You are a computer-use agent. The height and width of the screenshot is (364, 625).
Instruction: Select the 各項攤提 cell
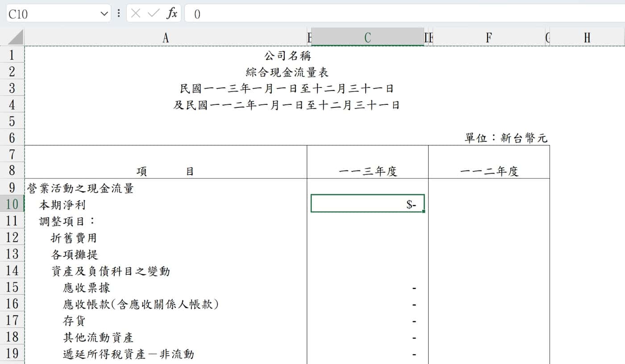pyautogui.click(x=75, y=255)
